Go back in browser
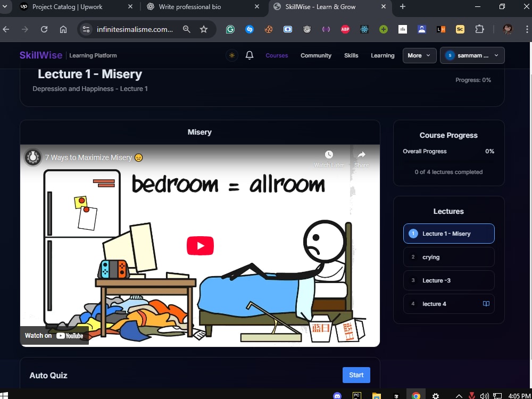Screen dimensions: 532x399 tap(6, 29)
